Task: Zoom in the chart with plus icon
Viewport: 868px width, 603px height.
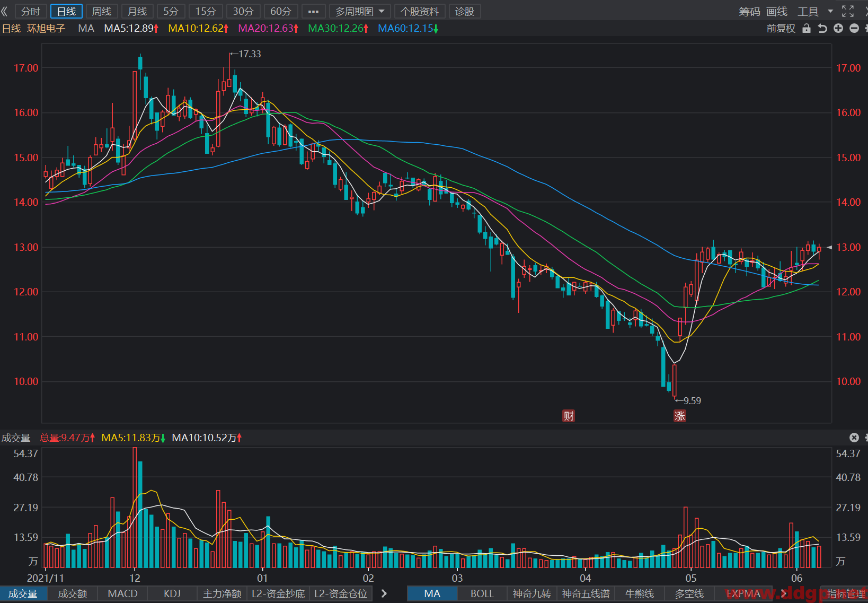Action: coord(838,29)
